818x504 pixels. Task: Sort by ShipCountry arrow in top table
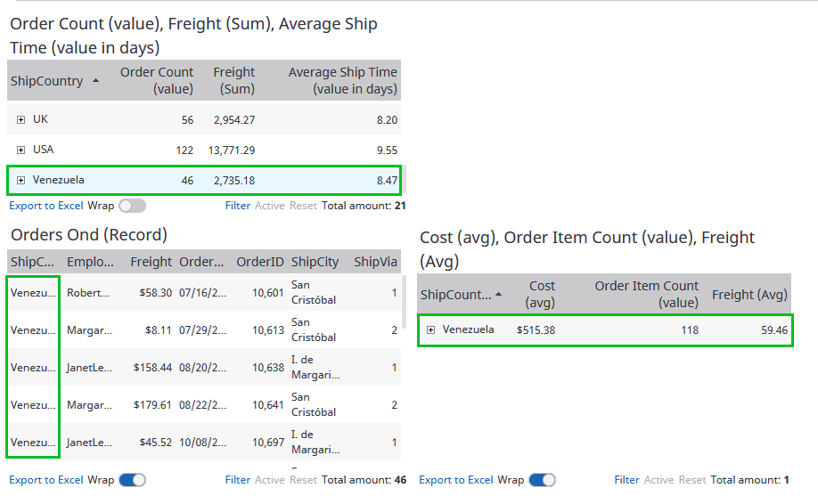click(x=95, y=81)
